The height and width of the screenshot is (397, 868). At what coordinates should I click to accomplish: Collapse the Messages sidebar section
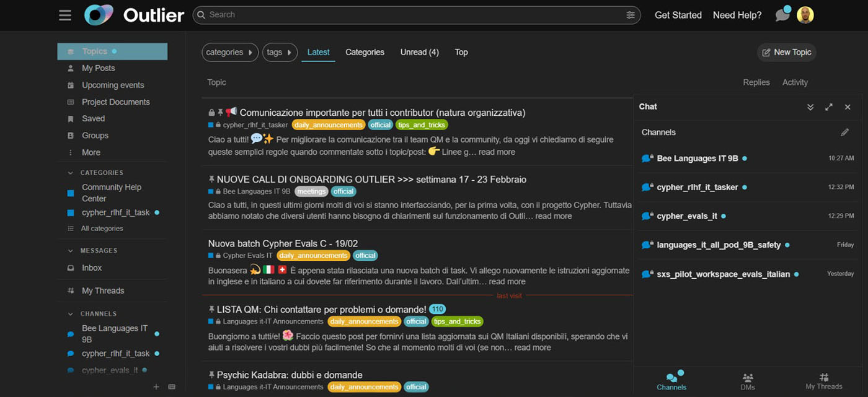pos(70,251)
